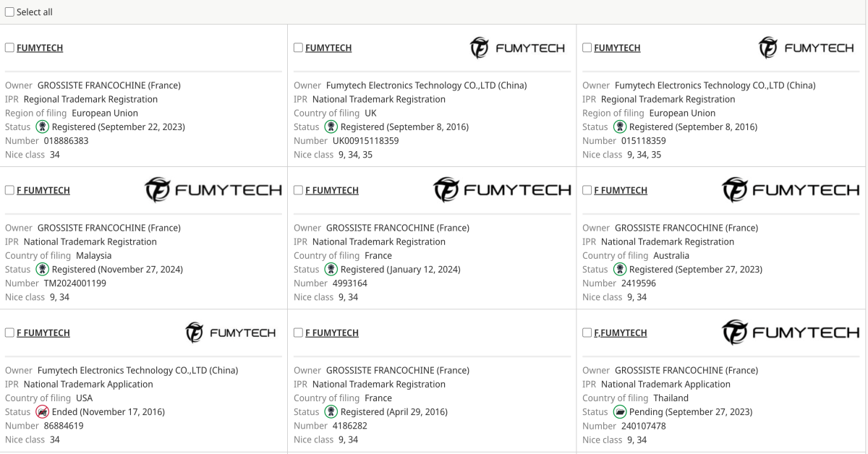This screenshot has width=868, height=454.
Task: Click Registered status icon dated January 12, 2024
Action: [x=331, y=270]
